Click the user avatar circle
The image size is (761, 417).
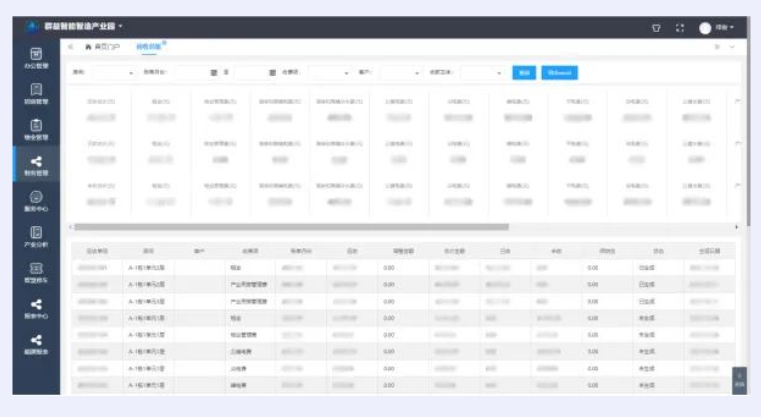tap(705, 28)
